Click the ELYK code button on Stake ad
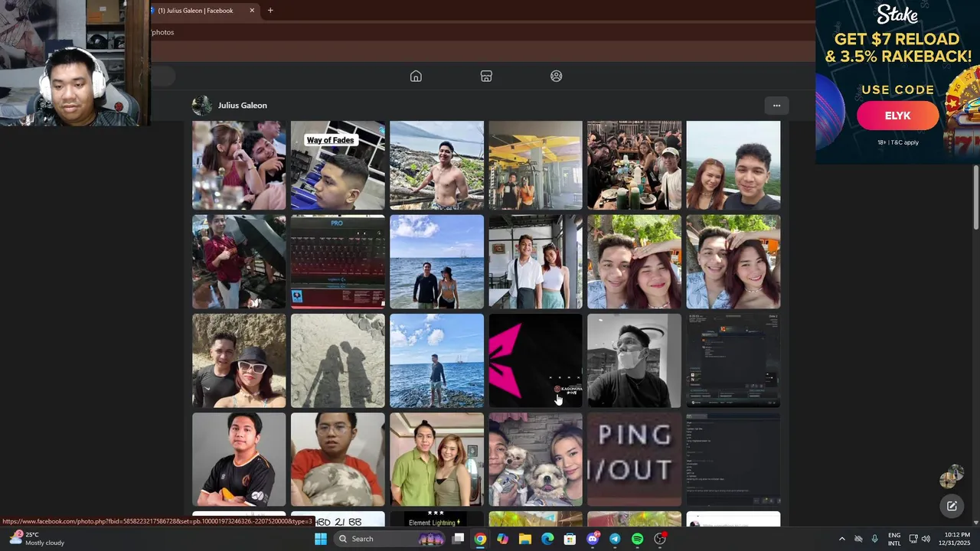 tap(897, 116)
